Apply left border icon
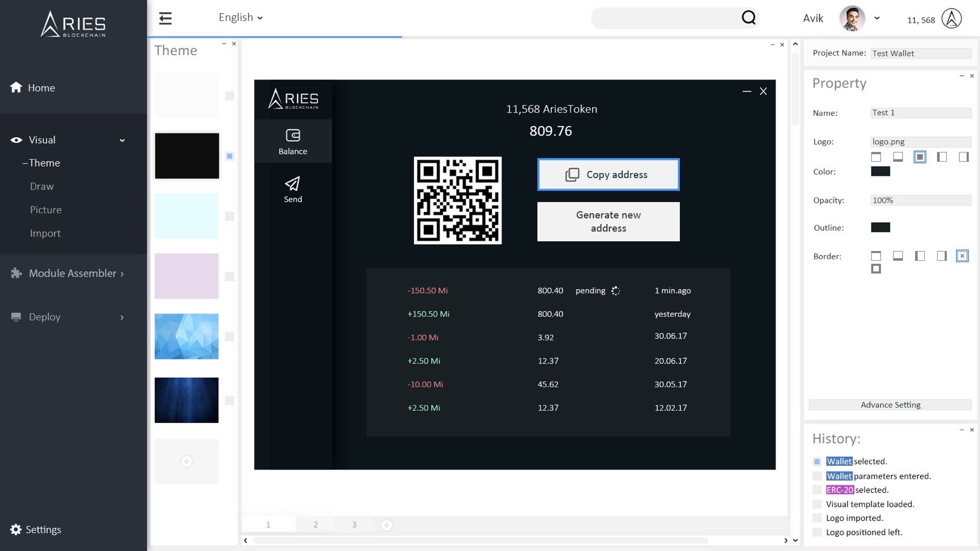The width and height of the screenshot is (980, 551). coord(920,256)
